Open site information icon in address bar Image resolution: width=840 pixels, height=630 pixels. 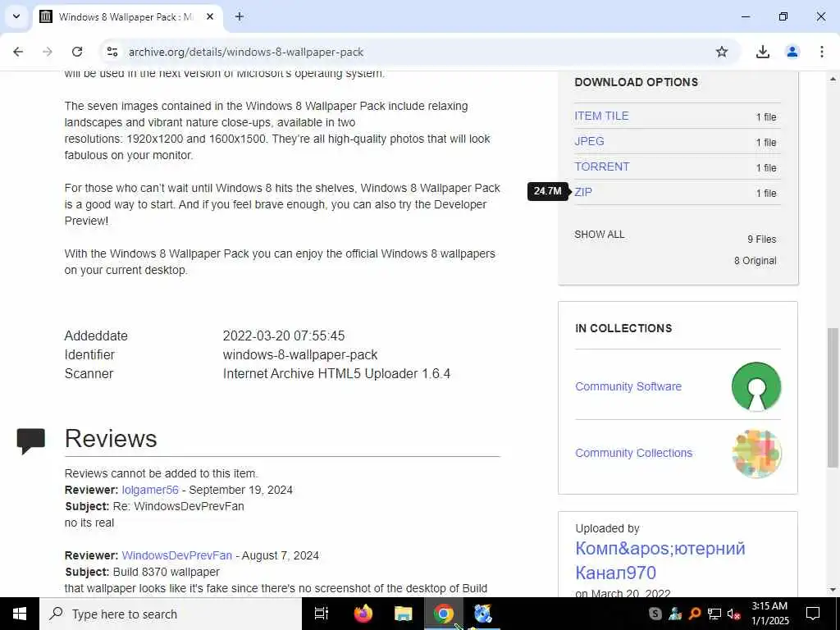click(112, 52)
